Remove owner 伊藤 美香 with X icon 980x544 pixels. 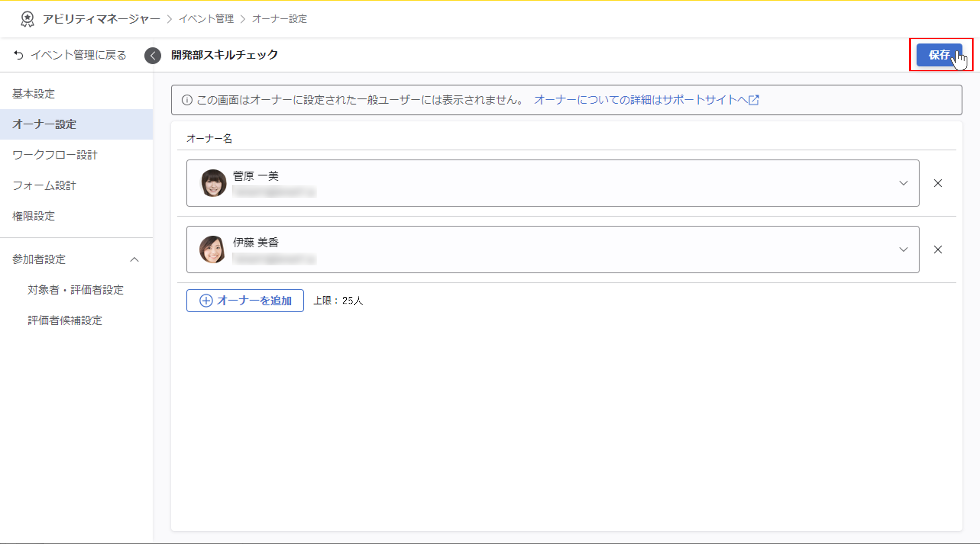point(938,249)
